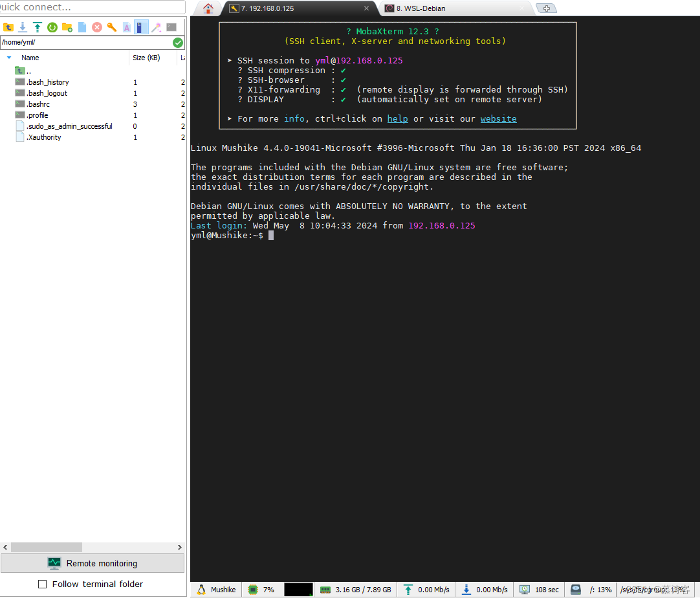Click the '108 sec' uptime text

pyautogui.click(x=547, y=590)
